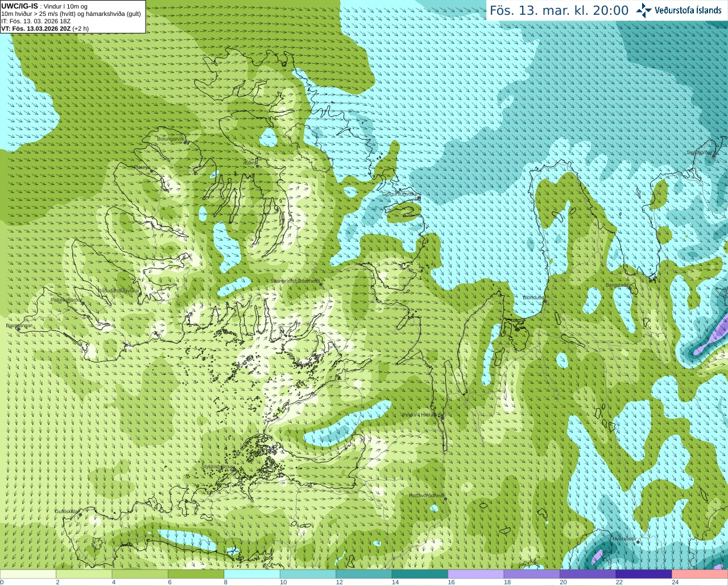Select the 18–20 m/s purple legend swatch

click(x=532, y=574)
